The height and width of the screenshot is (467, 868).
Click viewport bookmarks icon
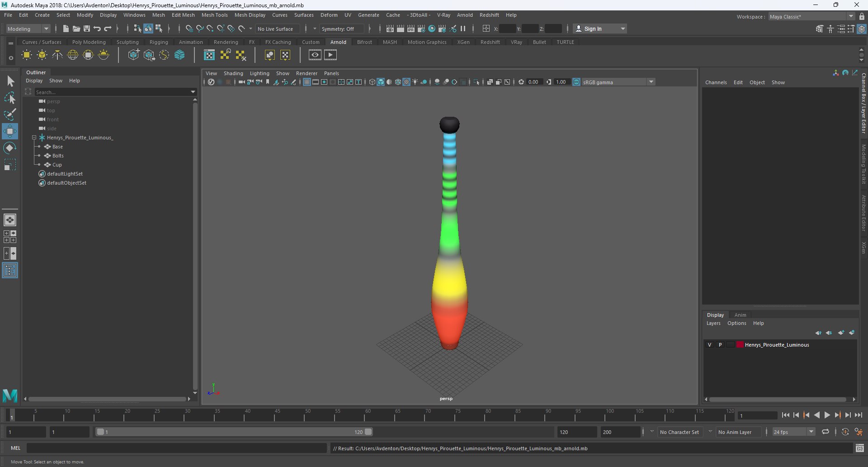coord(268,82)
